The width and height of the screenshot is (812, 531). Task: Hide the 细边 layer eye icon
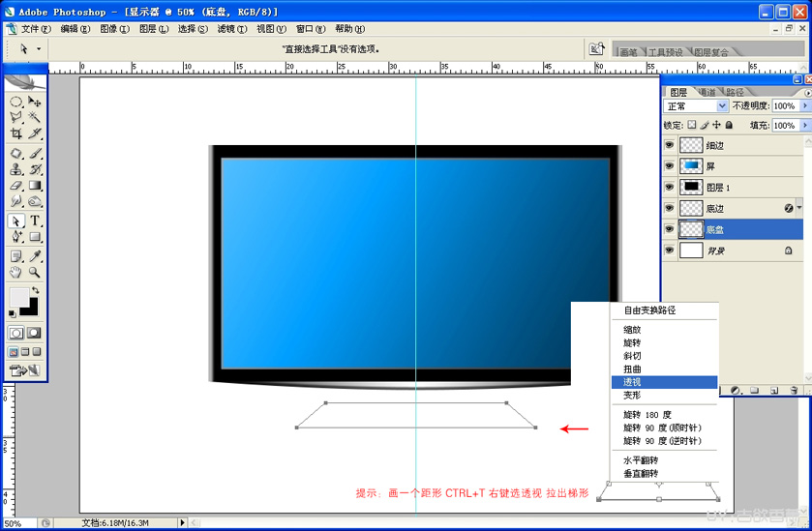tap(669, 145)
